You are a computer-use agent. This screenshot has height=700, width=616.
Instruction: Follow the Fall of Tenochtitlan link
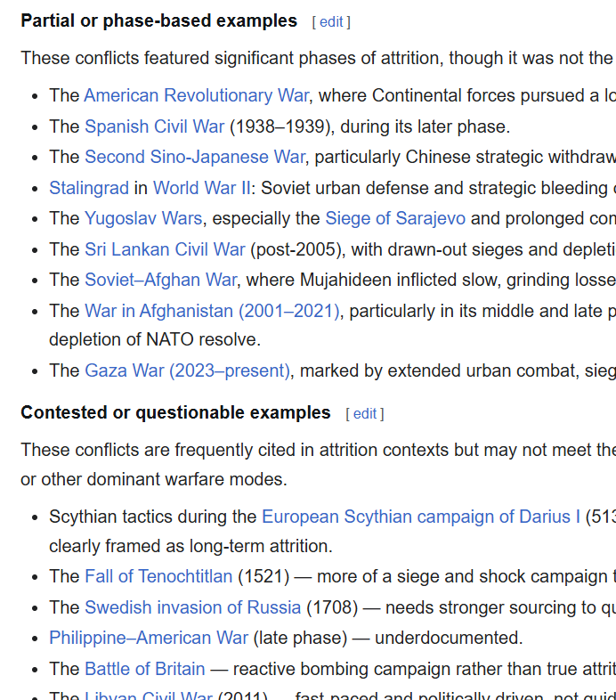[158, 576]
